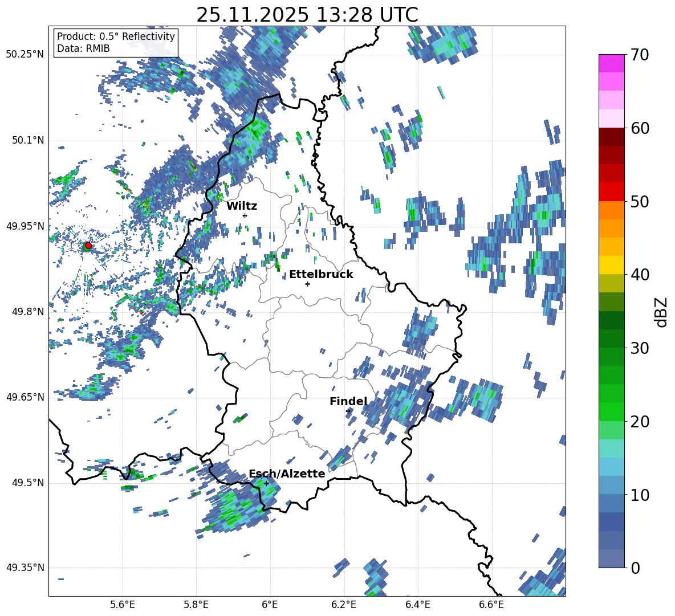Click the 49.5°N latitude tick label

(x=29, y=483)
